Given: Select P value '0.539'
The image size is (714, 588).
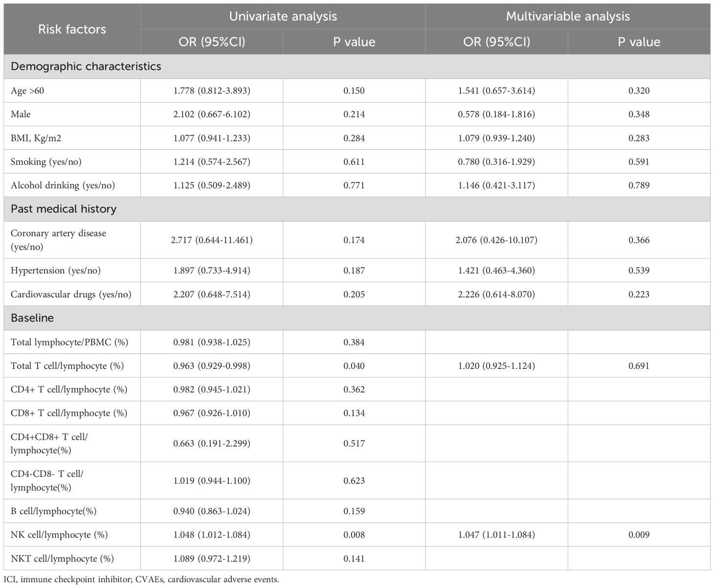Looking at the screenshot, I should click(639, 271).
